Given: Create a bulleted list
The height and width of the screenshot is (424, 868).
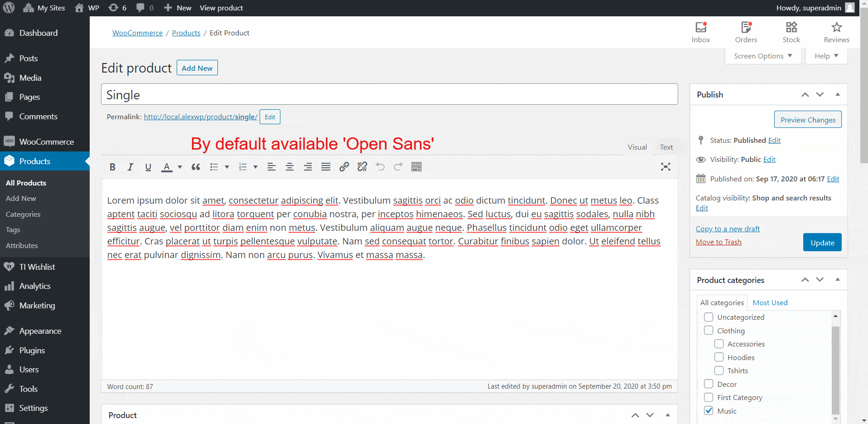Looking at the screenshot, I should click(x=214, y=167).
